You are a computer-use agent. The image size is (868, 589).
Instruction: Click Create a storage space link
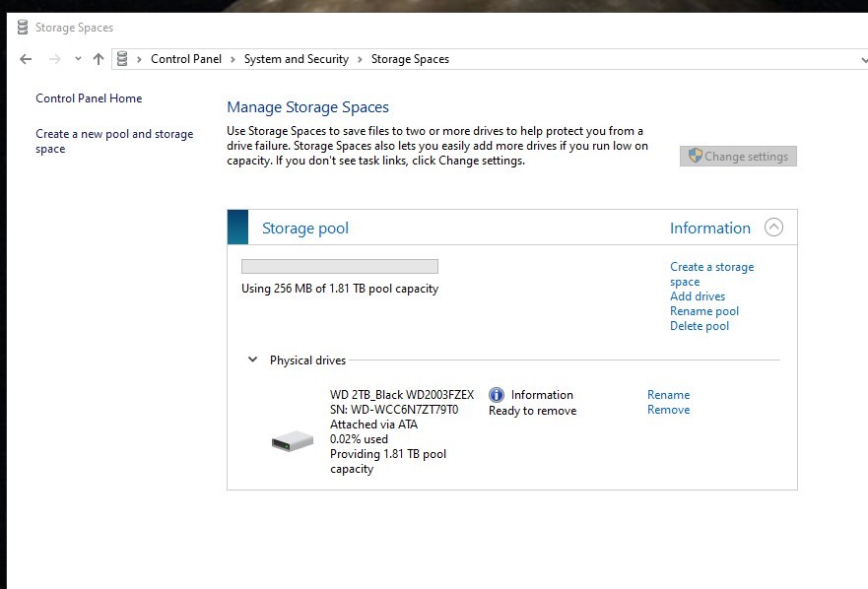[x=712, y=274]
